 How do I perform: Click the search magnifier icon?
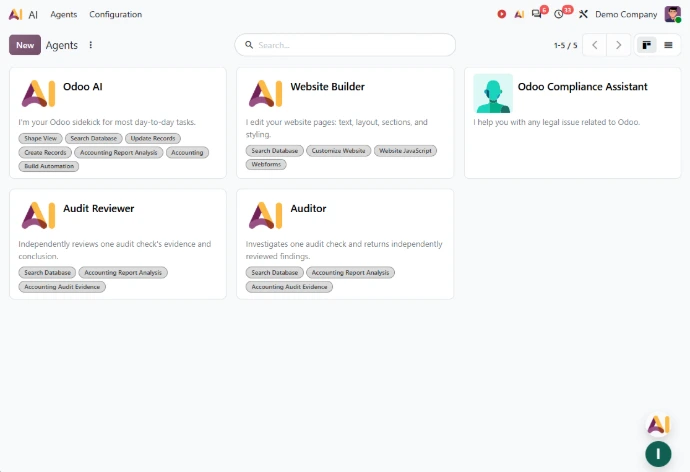click(x=249, y=45)
